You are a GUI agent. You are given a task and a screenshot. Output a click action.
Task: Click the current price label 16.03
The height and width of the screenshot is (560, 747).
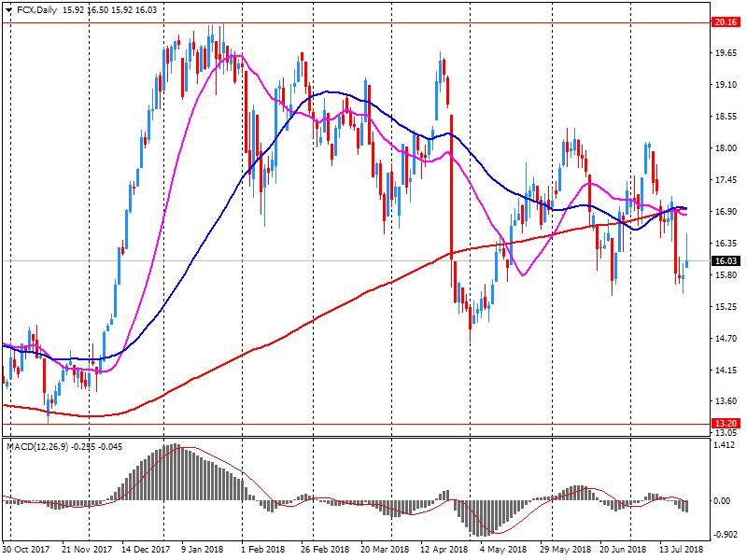(x=726, y=261)
